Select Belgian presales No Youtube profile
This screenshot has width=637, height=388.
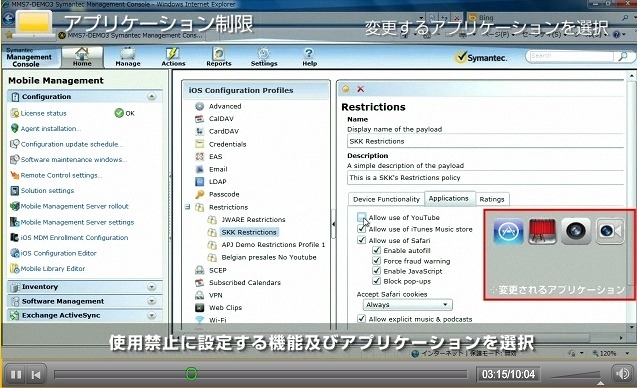coord(269,257)
